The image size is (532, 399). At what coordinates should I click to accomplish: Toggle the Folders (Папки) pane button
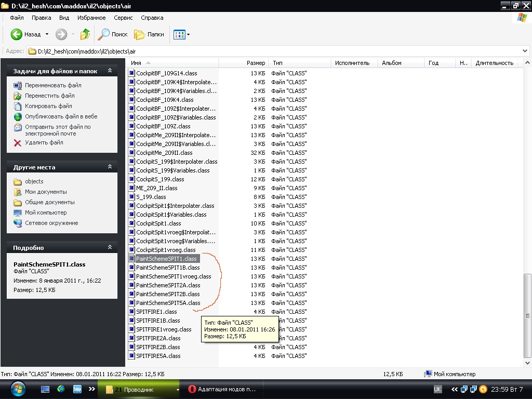tap(149, 34)
